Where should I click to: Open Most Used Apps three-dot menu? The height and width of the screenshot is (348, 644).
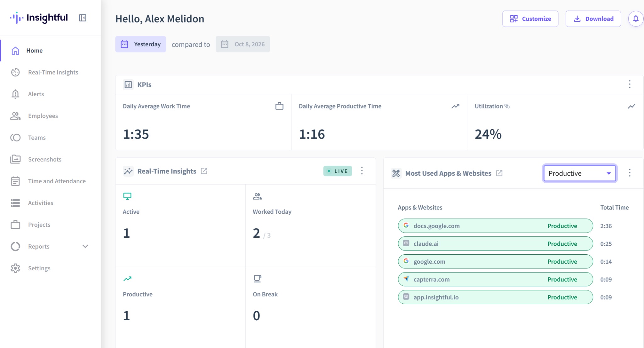point(630,173)
